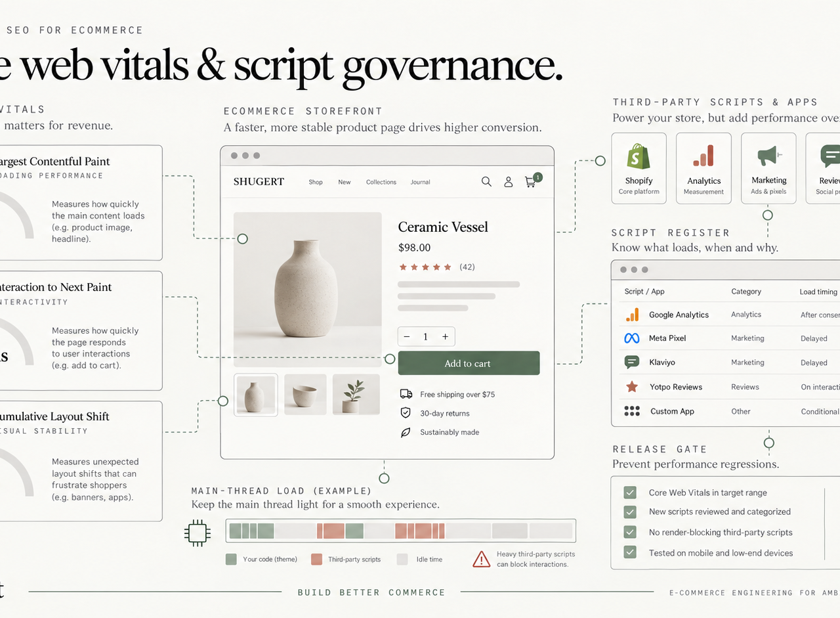Screen dimensions: 840x618
Task: Click the 30-day returns shield icon
Action: (406, 413)
